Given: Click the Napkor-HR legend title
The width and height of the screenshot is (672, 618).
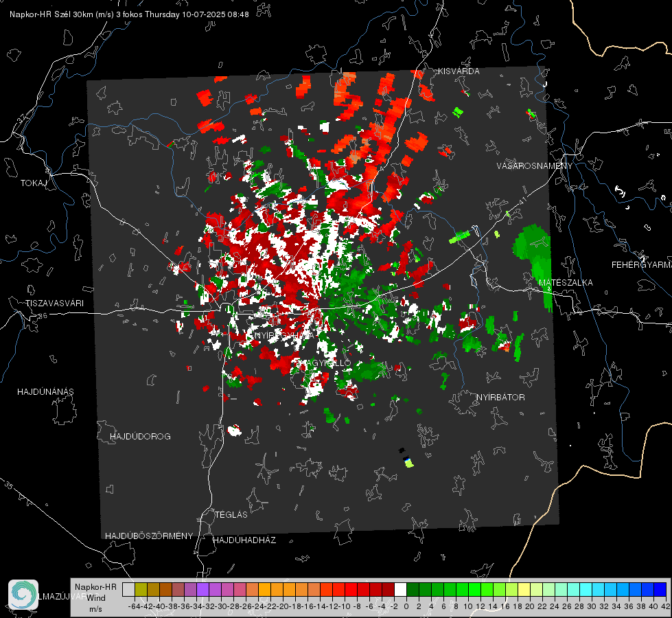Looking at the screenshot, I should (95, 587).
